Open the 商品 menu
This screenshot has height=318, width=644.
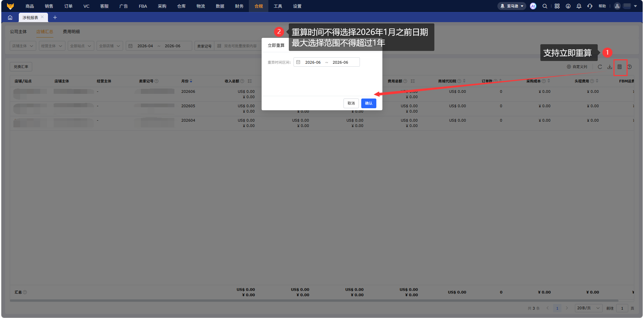pyautogui.click(x=30, y=6)
